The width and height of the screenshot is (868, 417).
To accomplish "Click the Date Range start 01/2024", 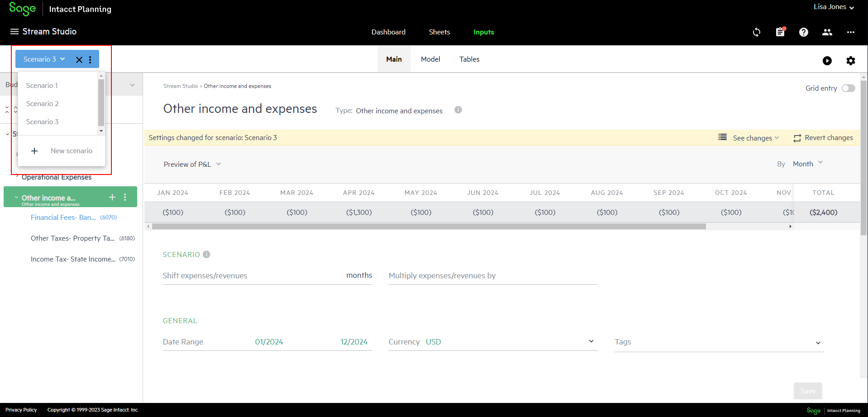I will 269,342.
